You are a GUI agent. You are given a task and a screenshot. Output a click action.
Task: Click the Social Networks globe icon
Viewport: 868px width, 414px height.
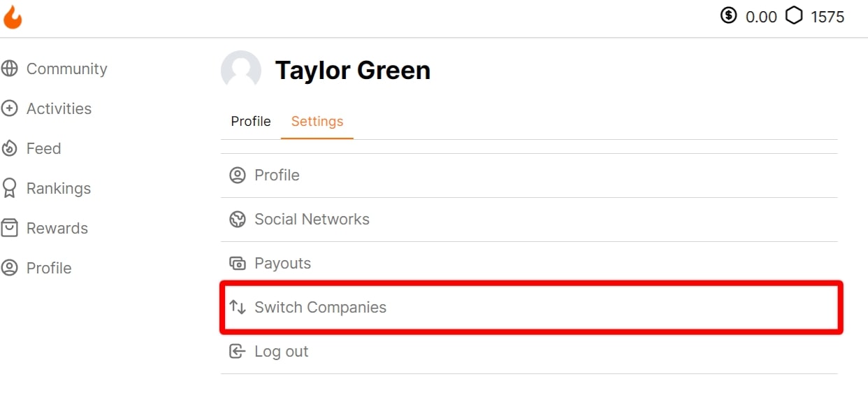click(238, 219)
